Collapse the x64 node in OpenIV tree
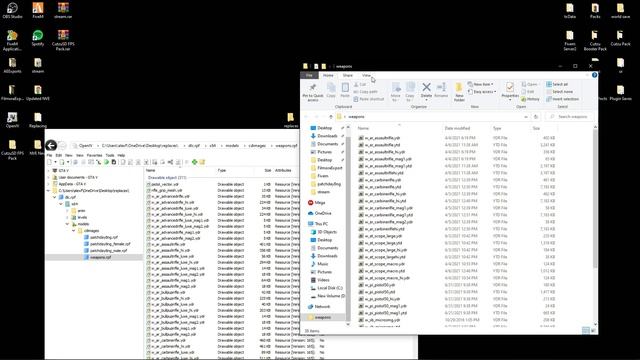 point(61,204)
